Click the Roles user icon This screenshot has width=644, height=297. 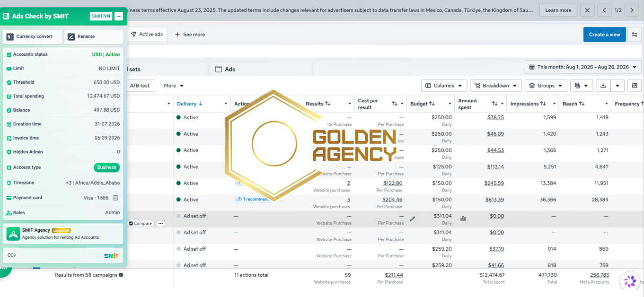[9, 213]
